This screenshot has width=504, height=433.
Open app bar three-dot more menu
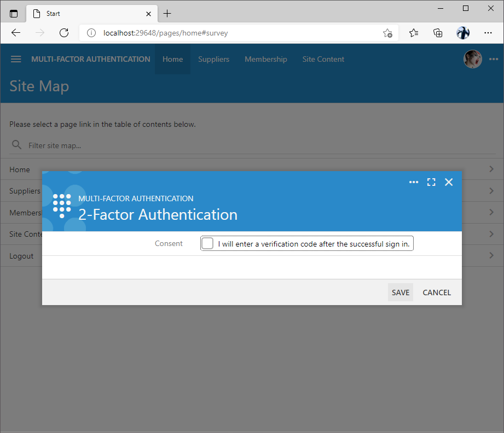click(x=494, y=59)
